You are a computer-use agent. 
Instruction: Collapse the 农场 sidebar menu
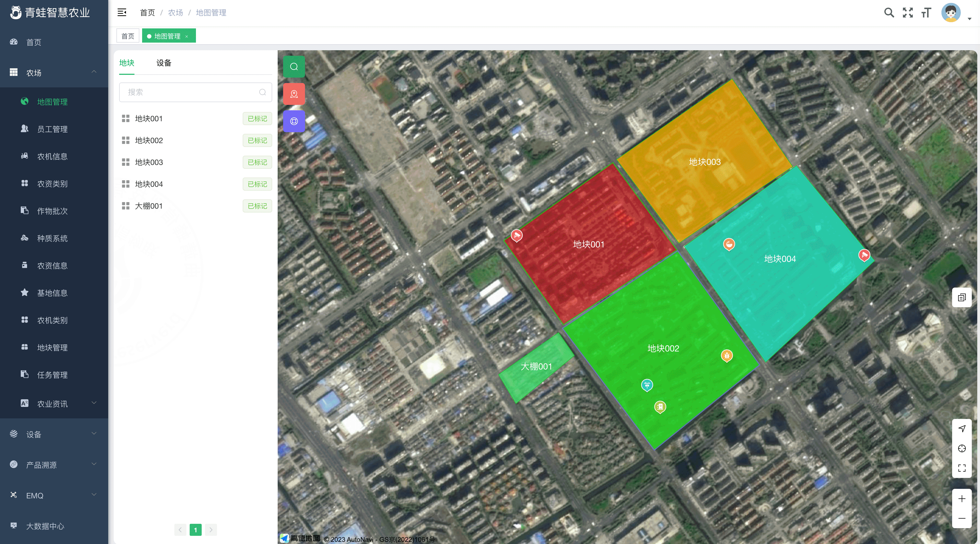point(54,73)
